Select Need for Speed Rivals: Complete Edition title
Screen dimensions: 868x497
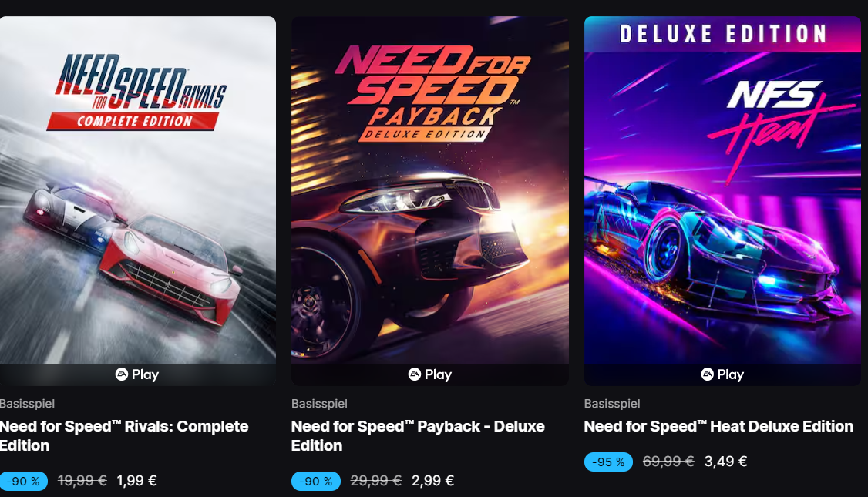(124, 435)
